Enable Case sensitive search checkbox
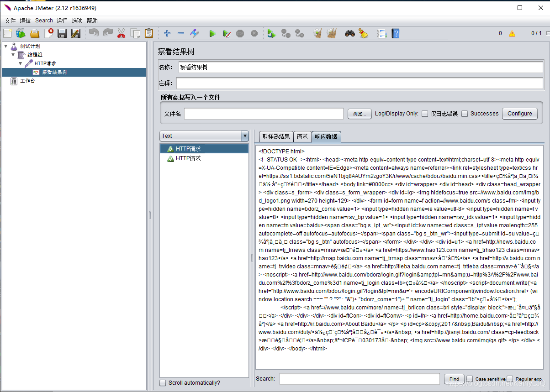550x392 pixels. pyautogui.click(x=470, y=379)
